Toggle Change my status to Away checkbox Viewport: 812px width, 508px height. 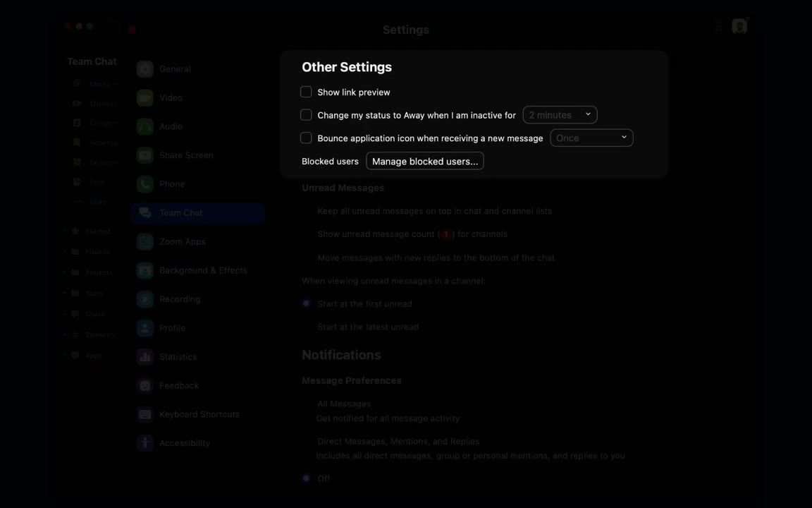tap(306, 114)
